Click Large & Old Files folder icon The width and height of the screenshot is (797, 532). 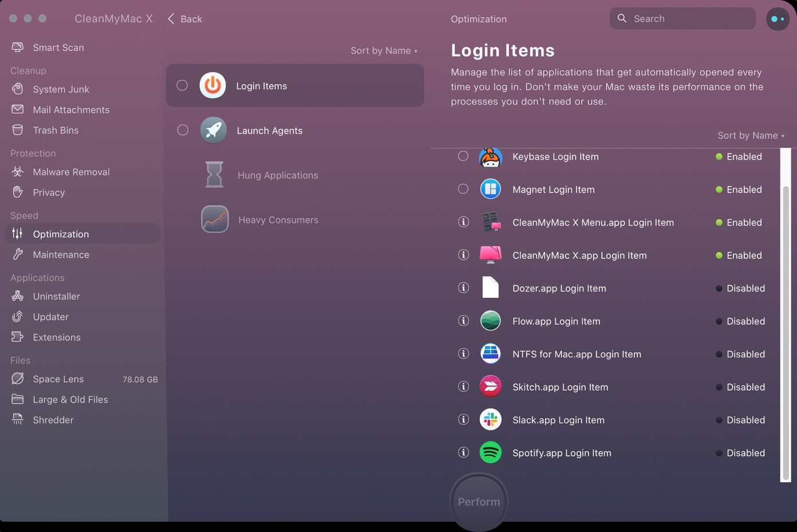coord(18,399)
